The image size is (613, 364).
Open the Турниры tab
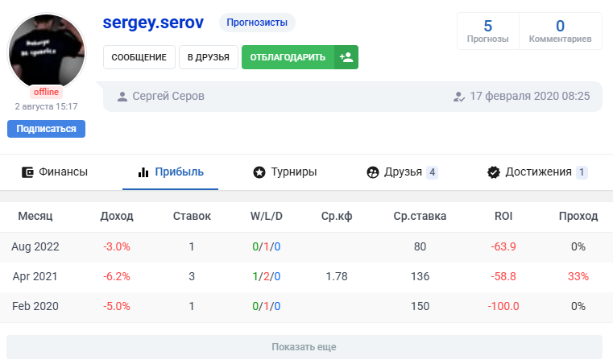click(285, 172)
